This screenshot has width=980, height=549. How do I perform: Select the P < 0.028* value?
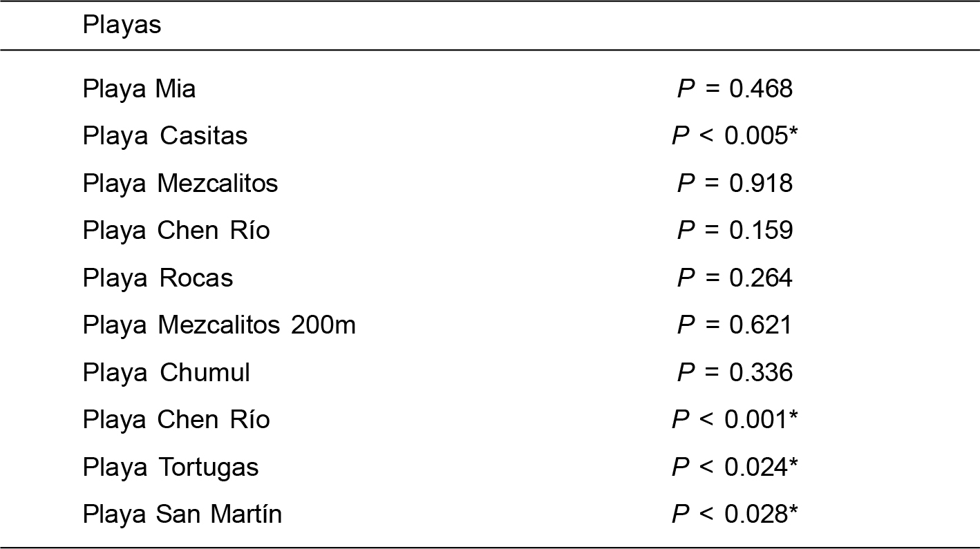click(x=735, y=514)
